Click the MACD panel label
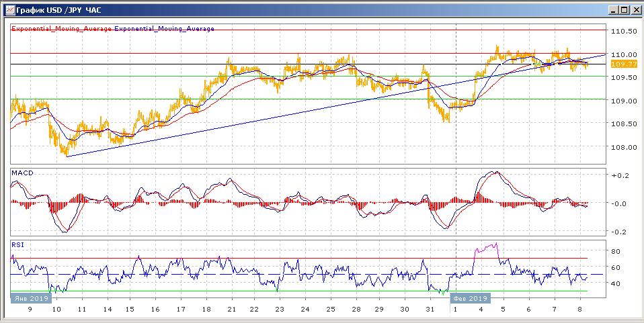Screen dimensions: 644x323 [x=22, y=173]
